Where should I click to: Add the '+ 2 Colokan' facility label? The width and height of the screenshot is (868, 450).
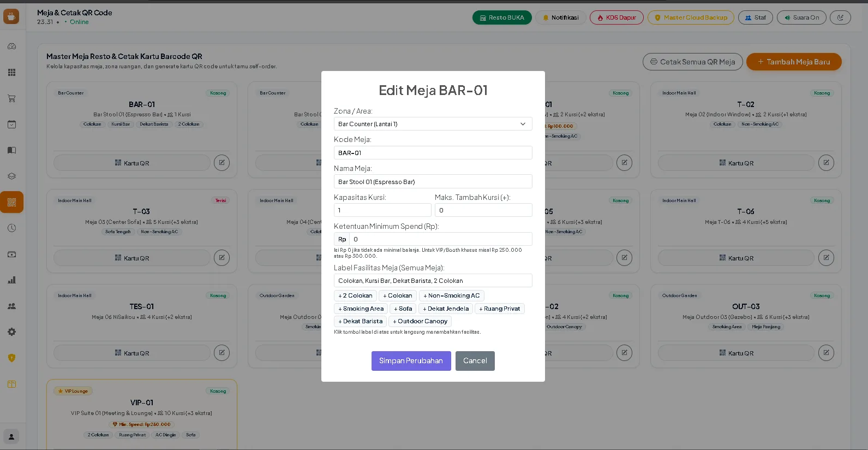pos(355,295)
